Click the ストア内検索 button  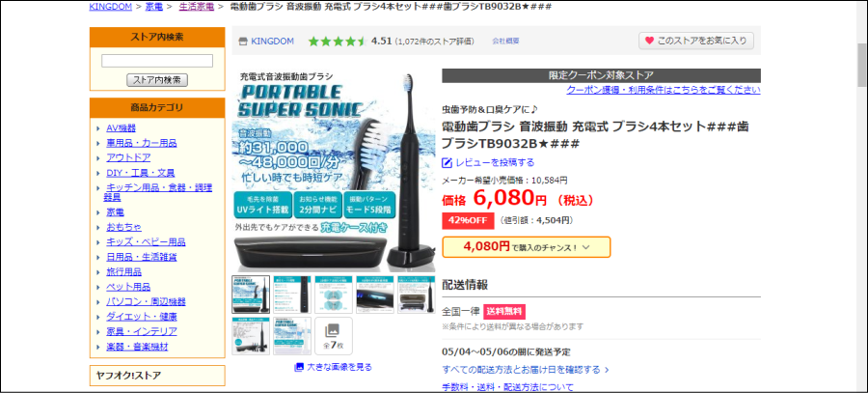tap(157, 80)
